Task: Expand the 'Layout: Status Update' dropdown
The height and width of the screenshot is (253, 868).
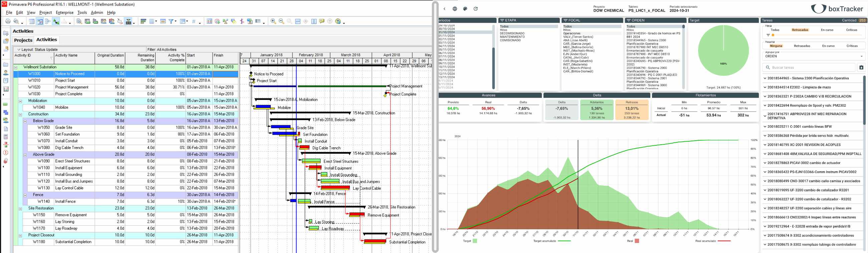Action: 19,49
